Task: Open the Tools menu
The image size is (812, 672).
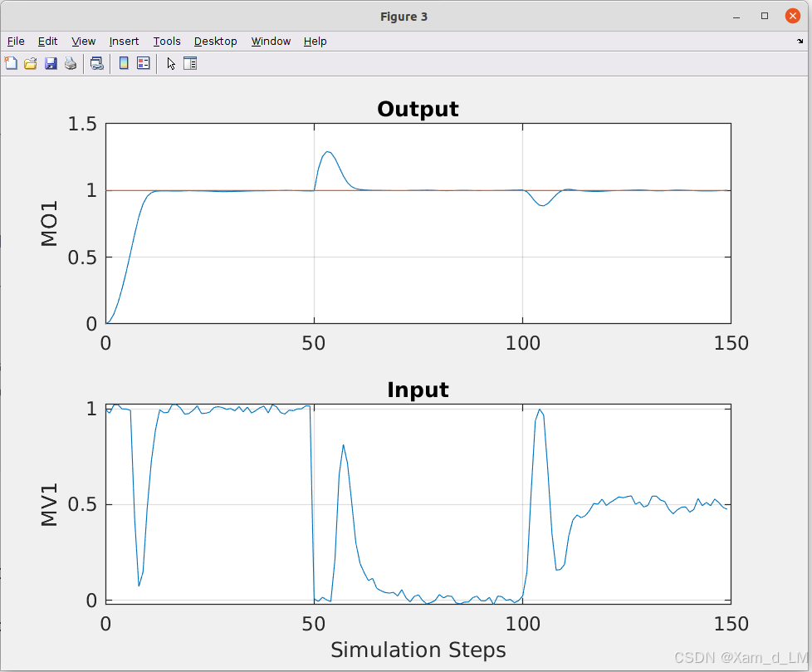Action: [x=167, y=41]
